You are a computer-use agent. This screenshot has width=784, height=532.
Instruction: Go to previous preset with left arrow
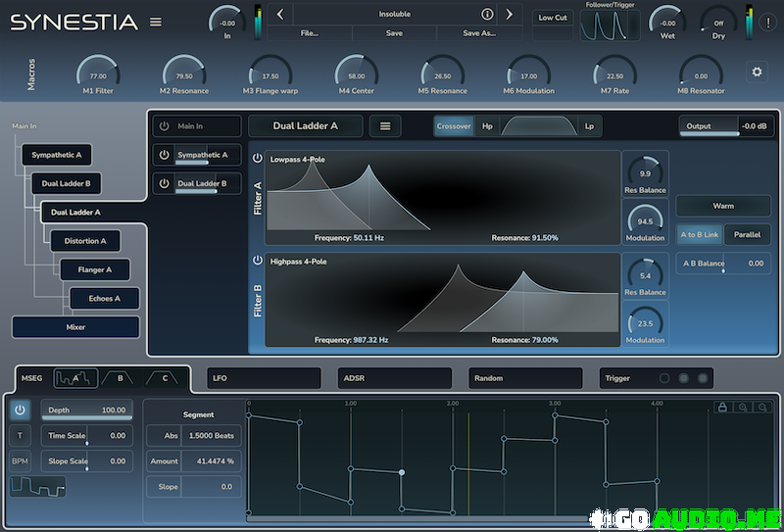tap(280, 15)
